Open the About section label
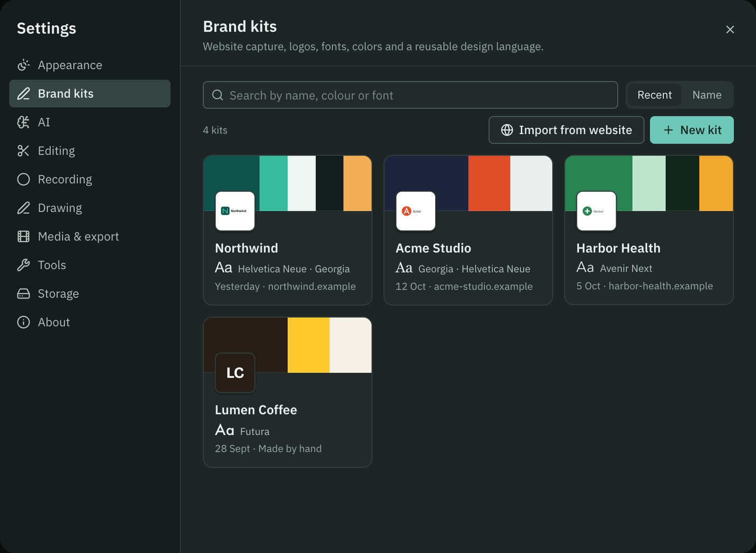Screen dimensions: 756x553 [x=54, y=322]
